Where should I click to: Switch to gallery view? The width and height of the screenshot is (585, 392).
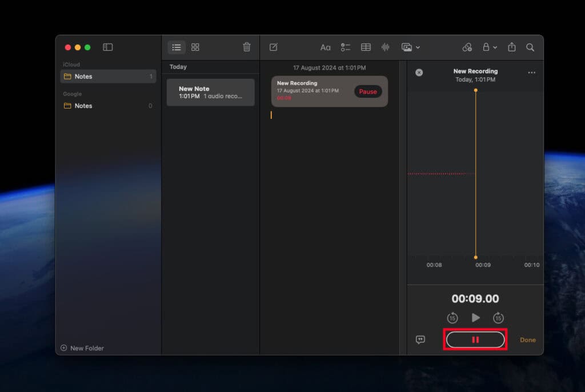tap(195, 47)
